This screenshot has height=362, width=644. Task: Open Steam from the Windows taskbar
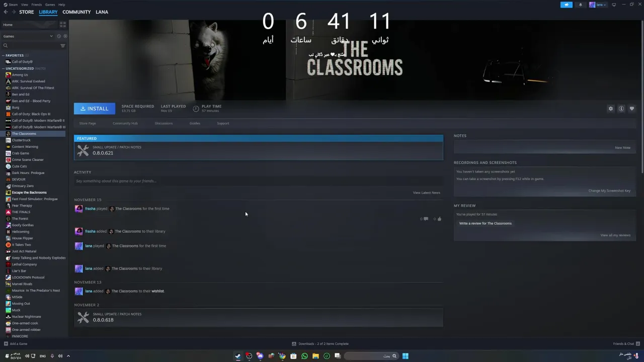pos(238,356)
